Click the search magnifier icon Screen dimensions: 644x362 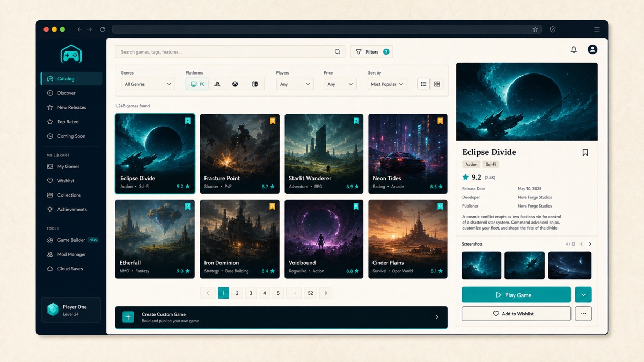pyautogui.click(x=338, y=52)
